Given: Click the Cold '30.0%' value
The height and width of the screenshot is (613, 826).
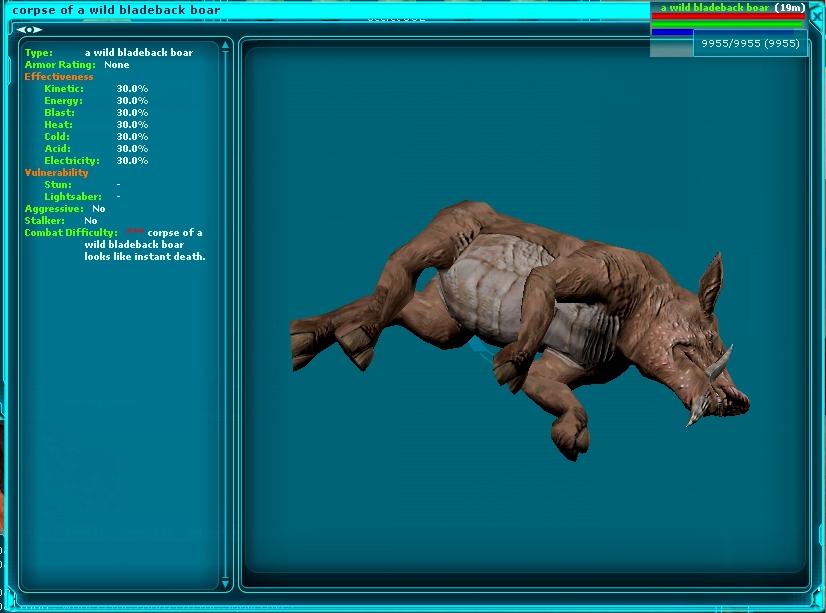Looking at the screenshot, I should [132, 137].
